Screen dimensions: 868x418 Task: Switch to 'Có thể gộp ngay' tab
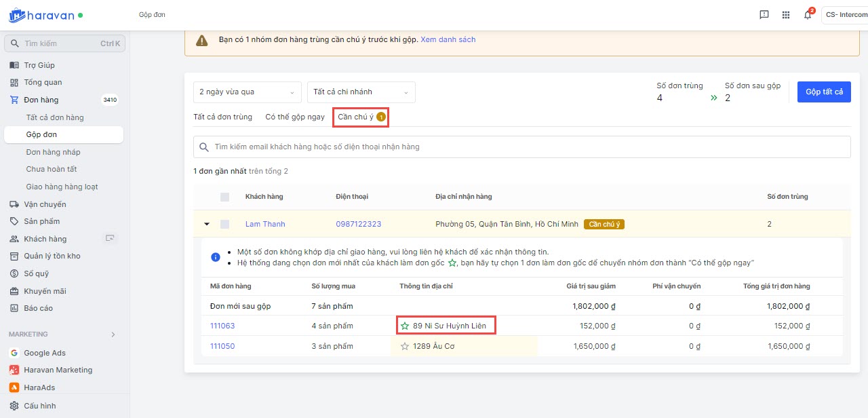coord(295,117)
